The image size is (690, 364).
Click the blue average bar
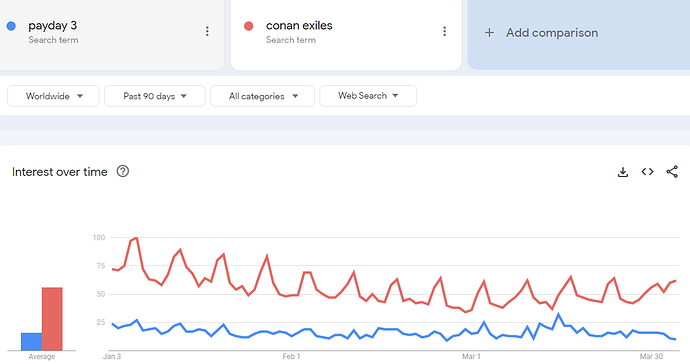[31, 342]
